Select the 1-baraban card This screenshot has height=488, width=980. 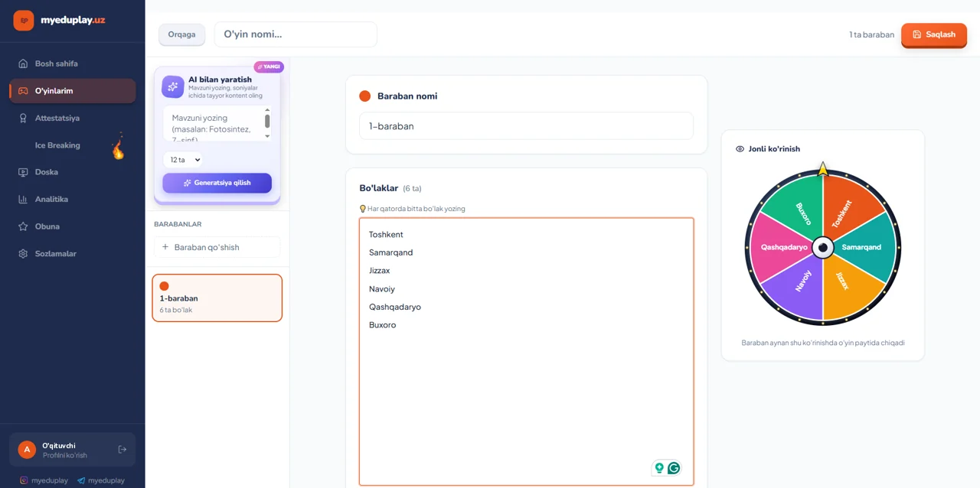[217, 298]
